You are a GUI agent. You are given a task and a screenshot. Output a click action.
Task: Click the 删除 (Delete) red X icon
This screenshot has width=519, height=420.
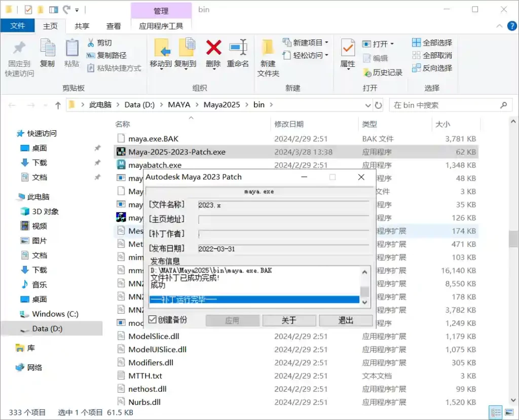[213, 48]
